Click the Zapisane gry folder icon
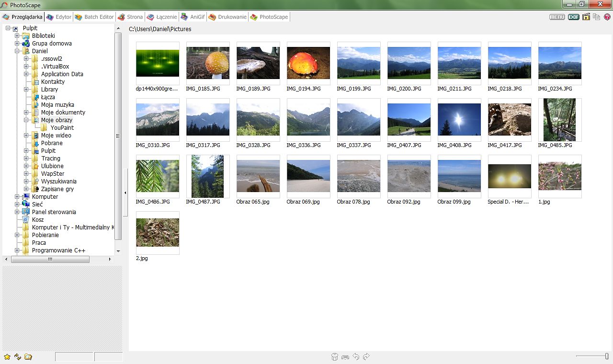This screenshot has width=613, height=364. [x=35, y=189]
